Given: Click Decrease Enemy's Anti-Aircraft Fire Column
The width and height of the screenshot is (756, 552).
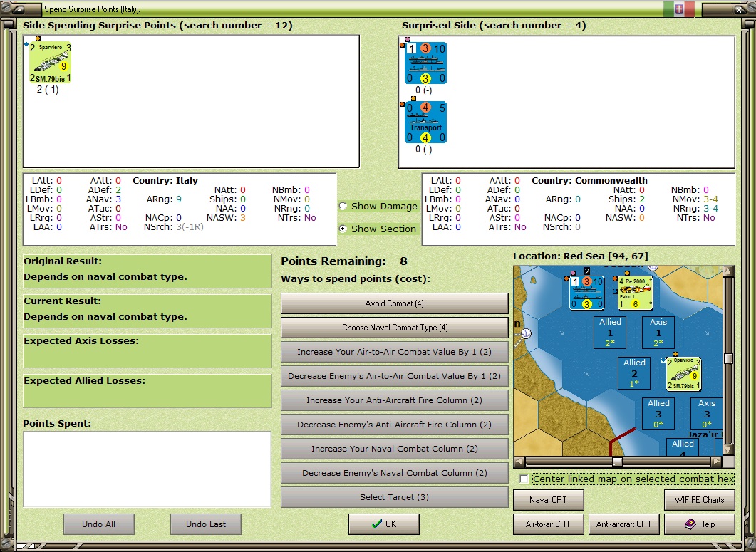Looking at the screenshot, I should 395,425.
